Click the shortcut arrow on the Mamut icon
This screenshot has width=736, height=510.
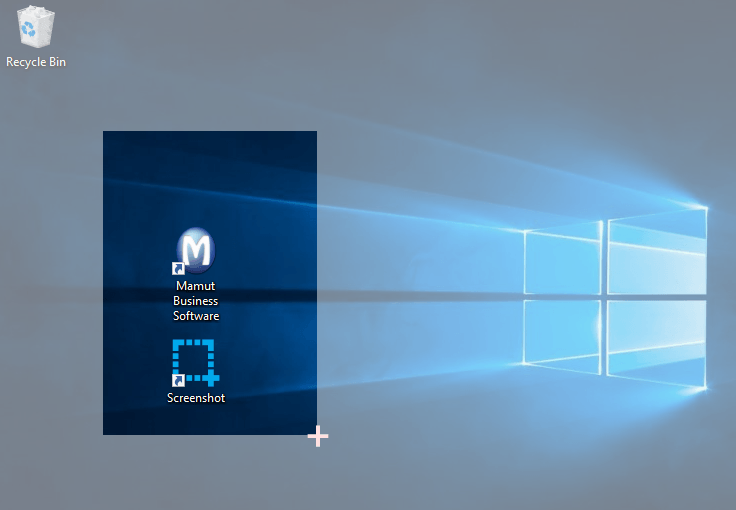(178, 269)
